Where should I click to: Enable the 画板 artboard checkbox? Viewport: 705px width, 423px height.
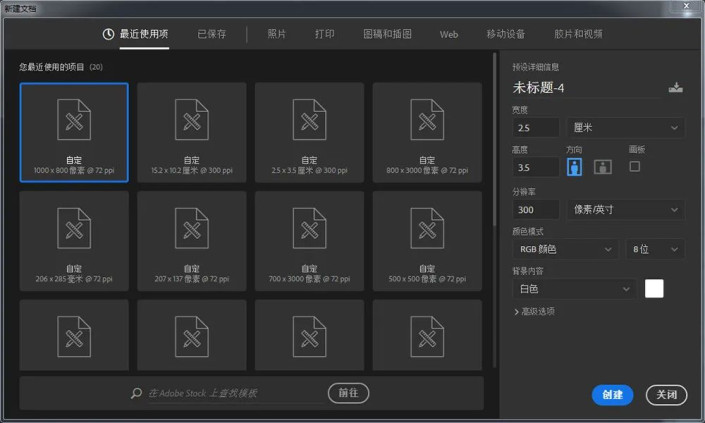[634, 166]
